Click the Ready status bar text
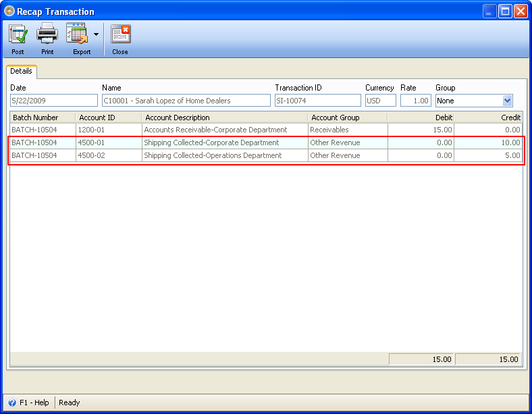The width and height of the screenshot is (532, 414). pyautogui.click(x=70, y=403)
